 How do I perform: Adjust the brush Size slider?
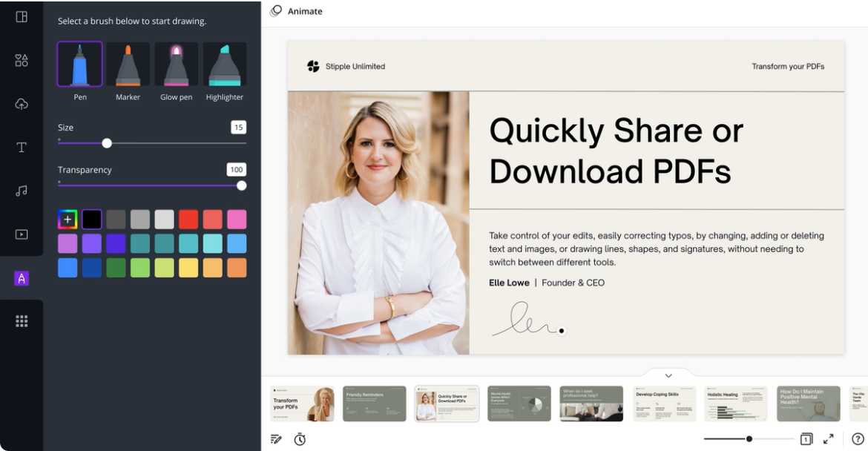click(106, 142)
